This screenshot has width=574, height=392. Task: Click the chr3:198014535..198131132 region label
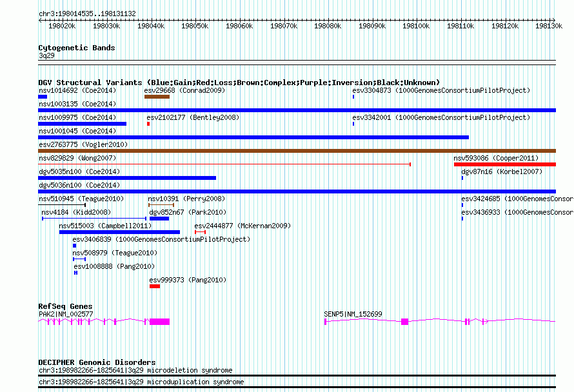(87, 14)
